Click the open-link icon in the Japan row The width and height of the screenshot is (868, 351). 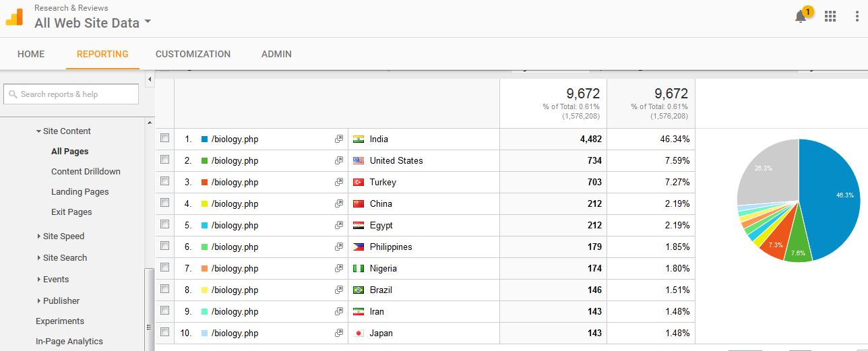(339, 333)
